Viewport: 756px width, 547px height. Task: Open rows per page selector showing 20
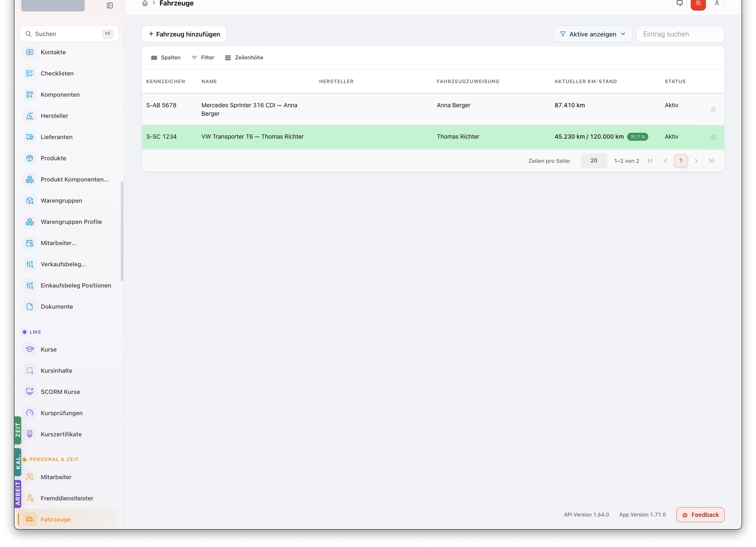click(594, 161)
